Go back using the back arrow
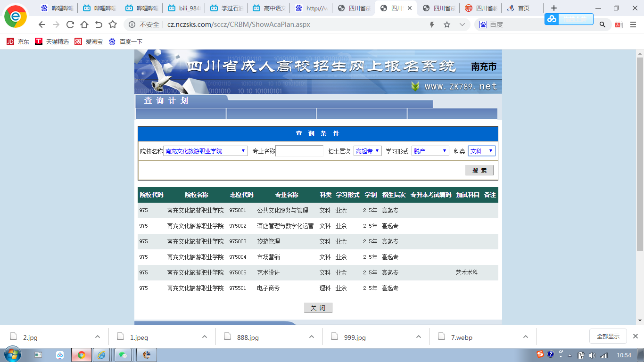The image size is (644, 362). click(42, 25)
